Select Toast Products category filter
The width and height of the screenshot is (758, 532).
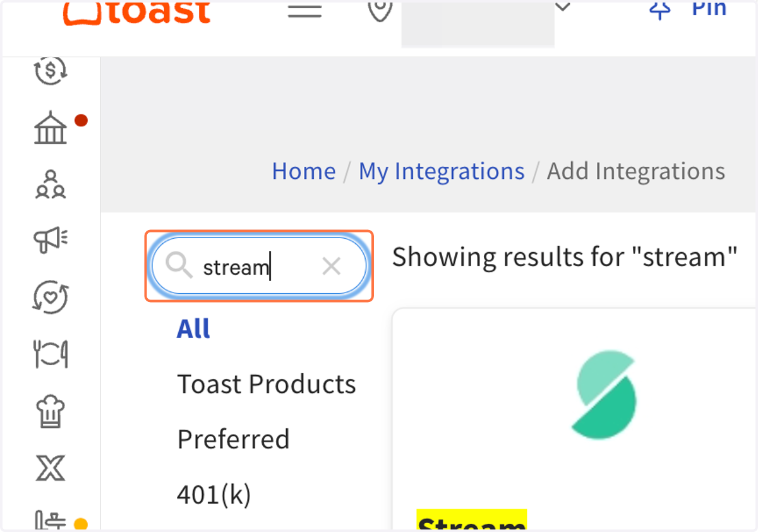(x=267, y=384)
